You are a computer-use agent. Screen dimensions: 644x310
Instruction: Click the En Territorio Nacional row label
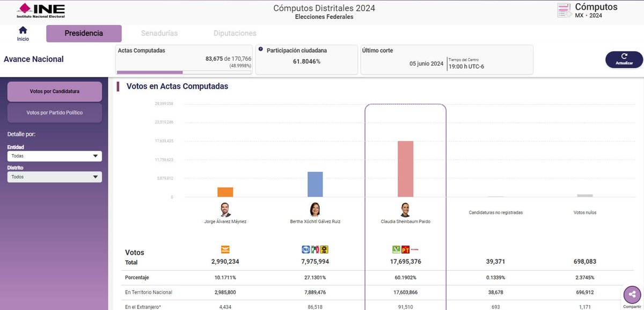point(149,292)
